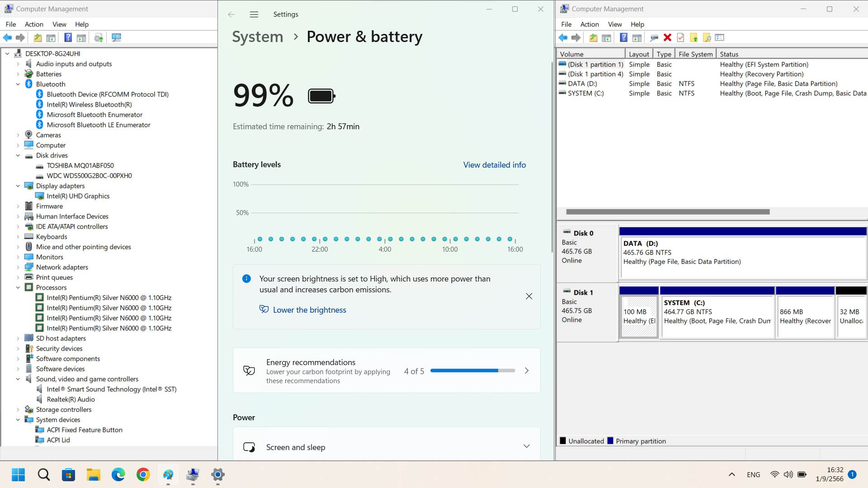Open Action menu in left Computer Management
The height and width of the screenshot is (488, 868).
pyautogui.click(x=34, y=24)
